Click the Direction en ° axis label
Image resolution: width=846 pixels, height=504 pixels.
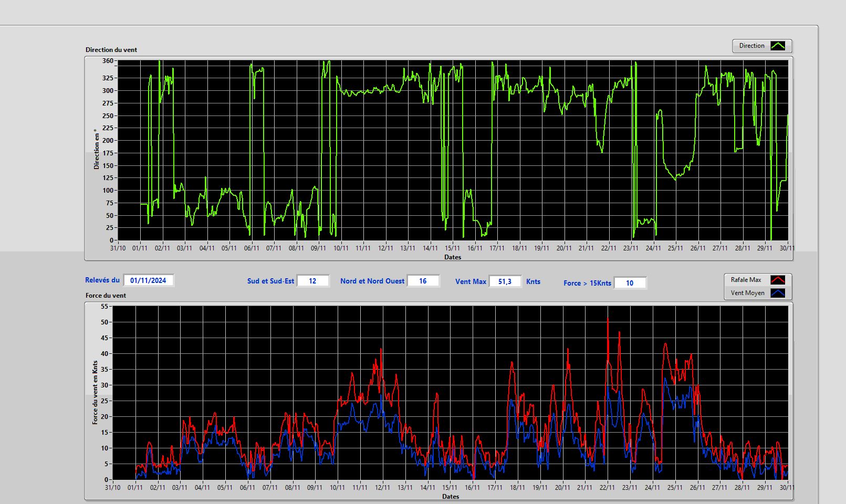coord(96,149)
